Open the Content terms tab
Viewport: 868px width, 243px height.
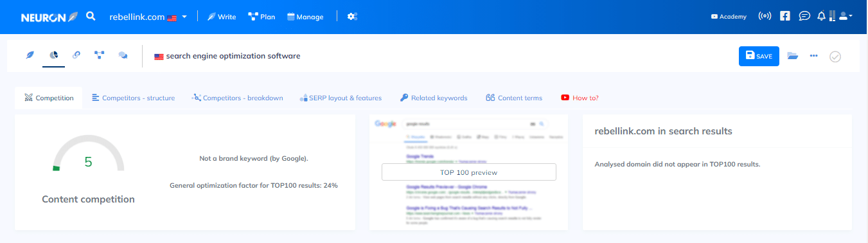514,98
